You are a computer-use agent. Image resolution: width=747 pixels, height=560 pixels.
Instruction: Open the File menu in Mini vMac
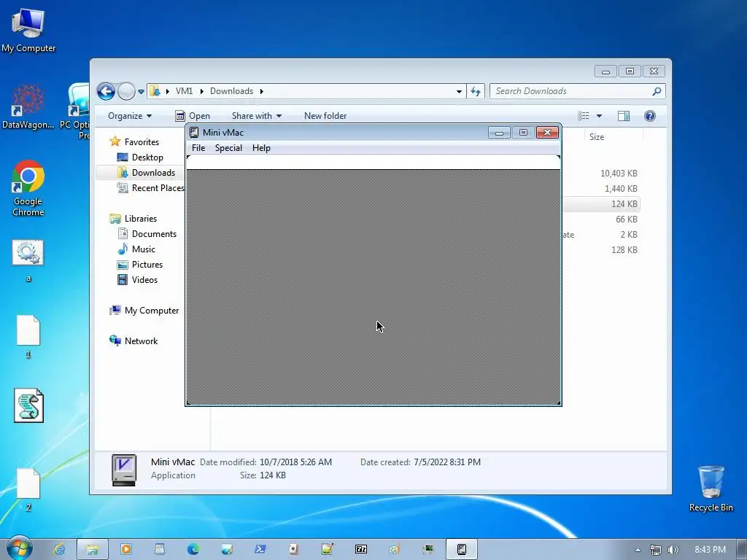[198, 148]
